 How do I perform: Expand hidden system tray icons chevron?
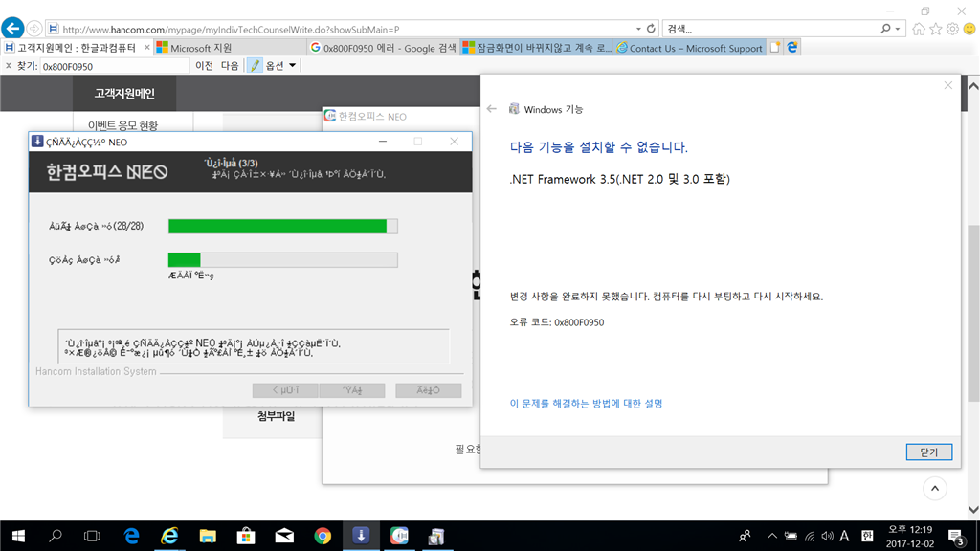[772, 536]
